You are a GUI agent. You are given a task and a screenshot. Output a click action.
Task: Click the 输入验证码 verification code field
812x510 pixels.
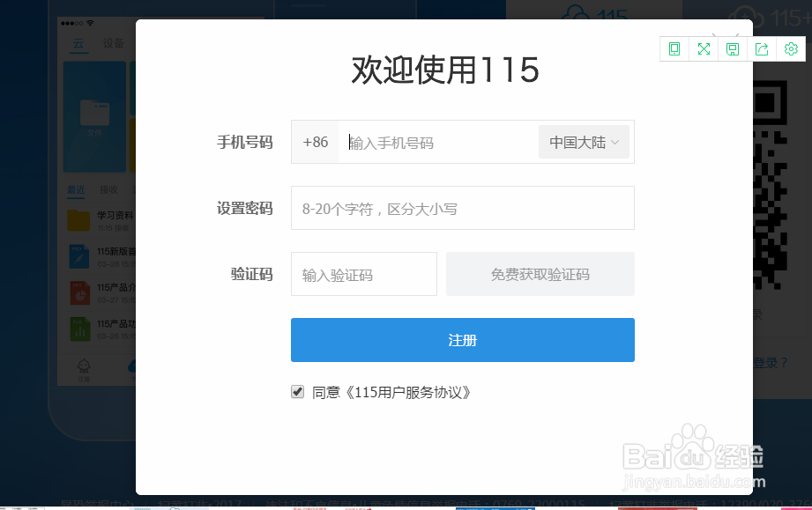[363, 274]
